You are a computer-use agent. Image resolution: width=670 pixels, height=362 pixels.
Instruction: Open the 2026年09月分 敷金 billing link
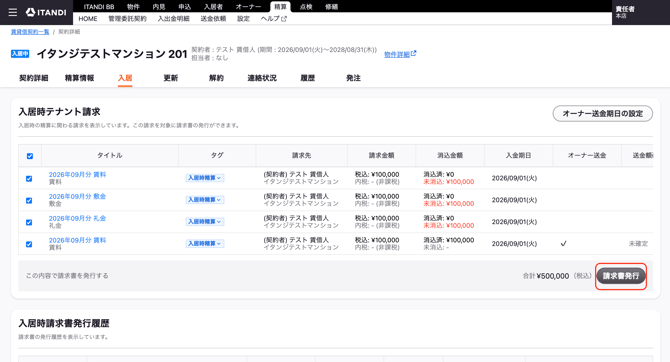pos(77,196)
